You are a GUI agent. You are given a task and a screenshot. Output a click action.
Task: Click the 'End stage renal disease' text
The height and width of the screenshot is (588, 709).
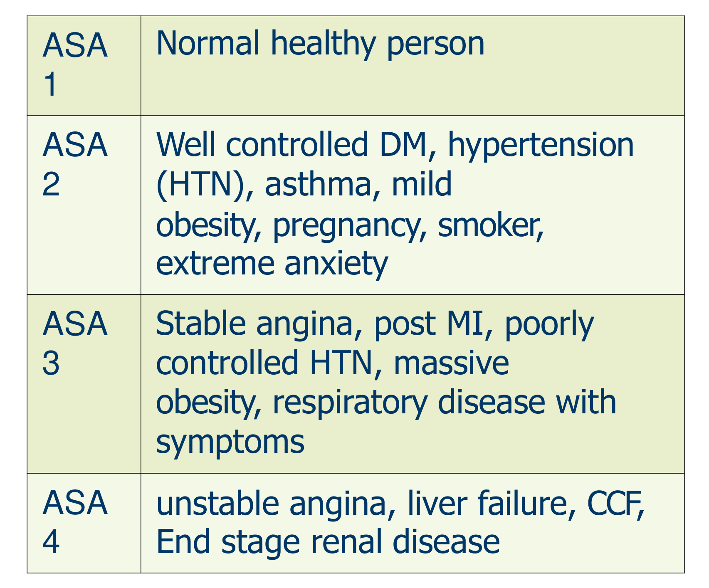tap(328, 543)
